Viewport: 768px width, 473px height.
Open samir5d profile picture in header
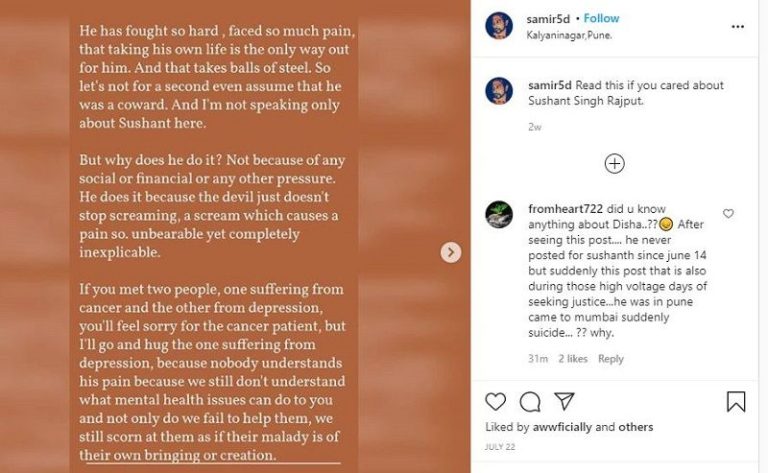[x=499, y=26]
